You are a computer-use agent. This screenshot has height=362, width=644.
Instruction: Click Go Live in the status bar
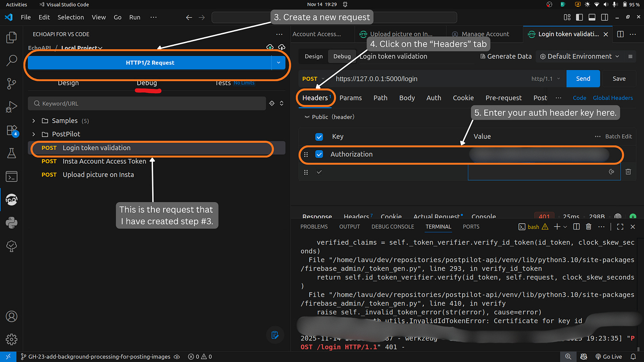pyautogui.click(x=609, y=357)
